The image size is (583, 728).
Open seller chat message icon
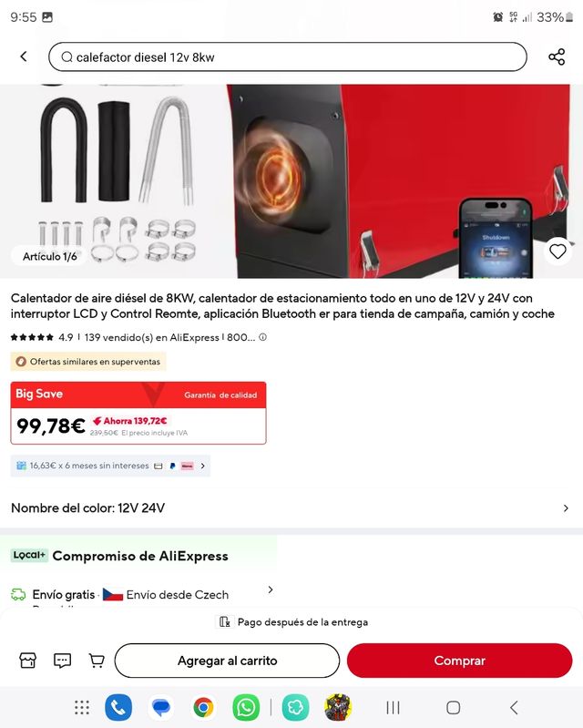pyautogui.click(x=62, y=661)
